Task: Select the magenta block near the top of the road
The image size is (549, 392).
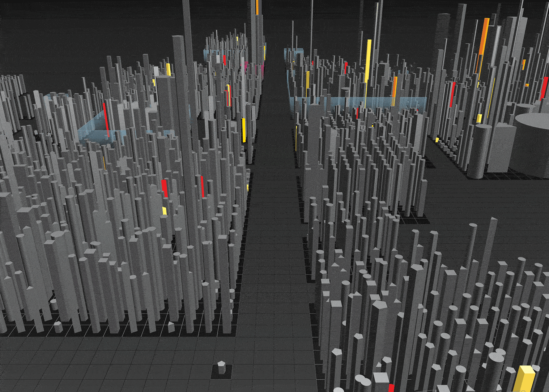Action: coord(246,66)
